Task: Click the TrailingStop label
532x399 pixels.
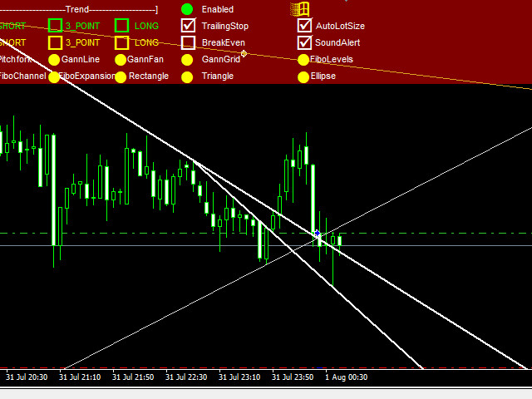Action: coord(225,26)
